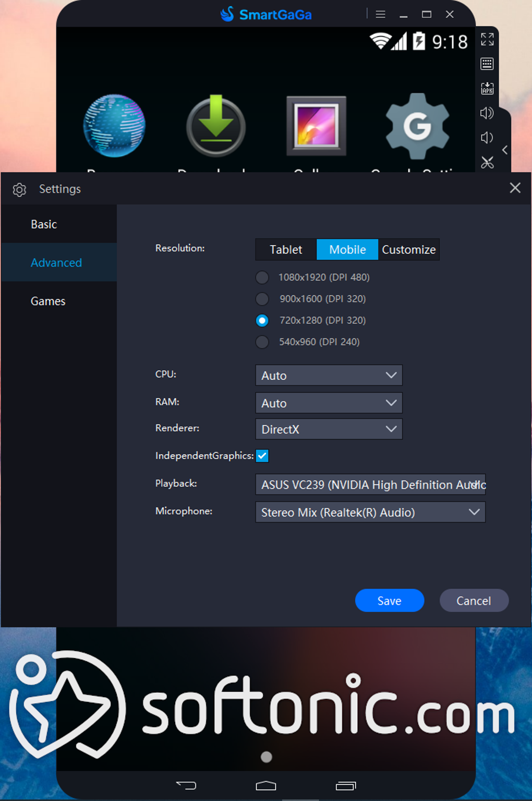Select the Advanced settings tab

[x=59, y=262]
